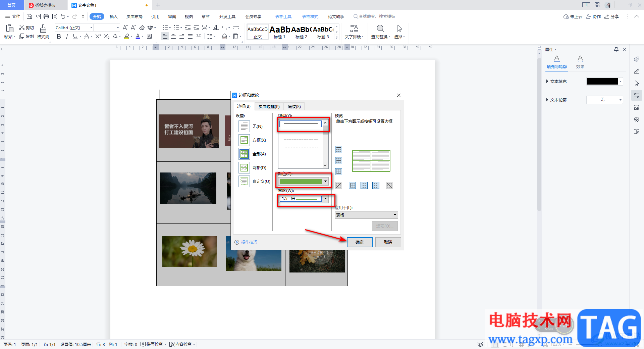644x349 pixels.
Task: Click the OK button in border dialog
Action: point(360,242)
